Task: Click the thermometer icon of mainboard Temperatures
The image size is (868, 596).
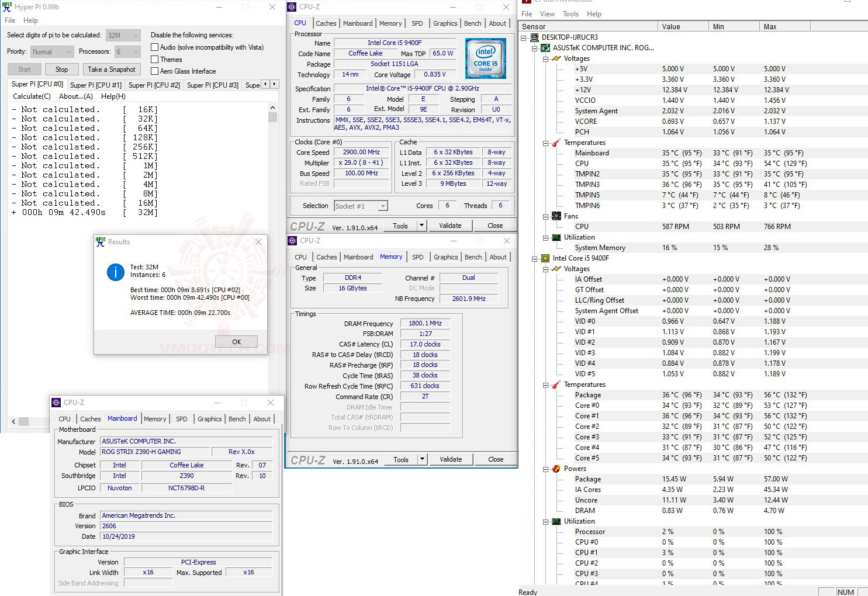Action: (556, 143)
